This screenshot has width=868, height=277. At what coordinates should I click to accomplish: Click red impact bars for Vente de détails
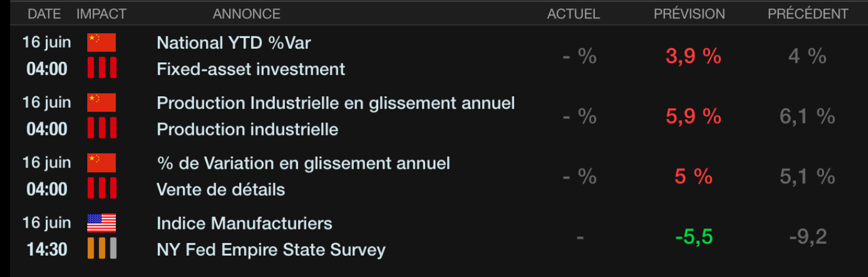102,188
